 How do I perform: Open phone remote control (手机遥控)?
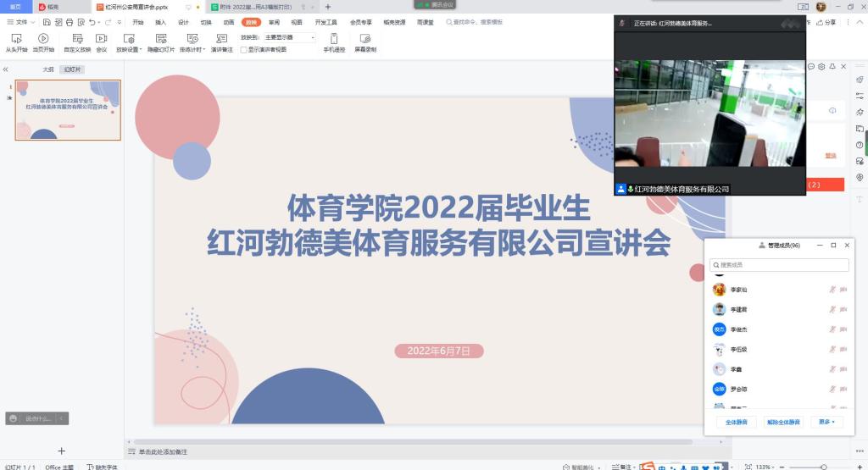pyautogui.click(x=334, y=42)
